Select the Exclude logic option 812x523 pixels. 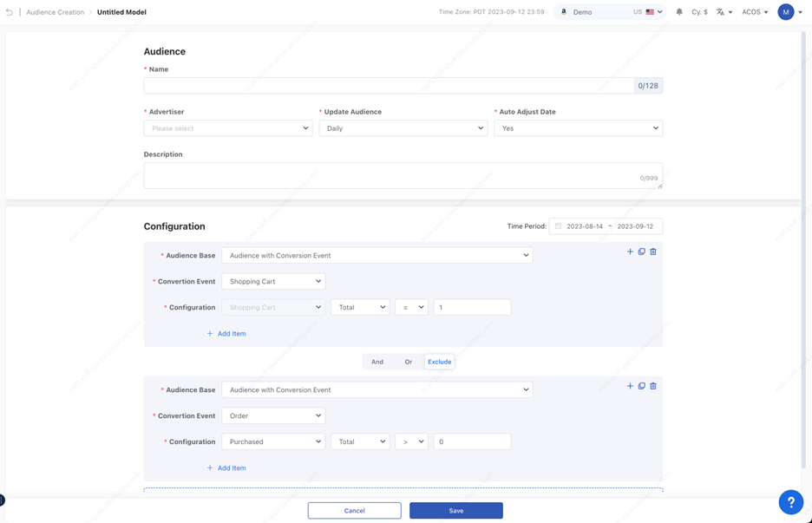tap(439, 362)
